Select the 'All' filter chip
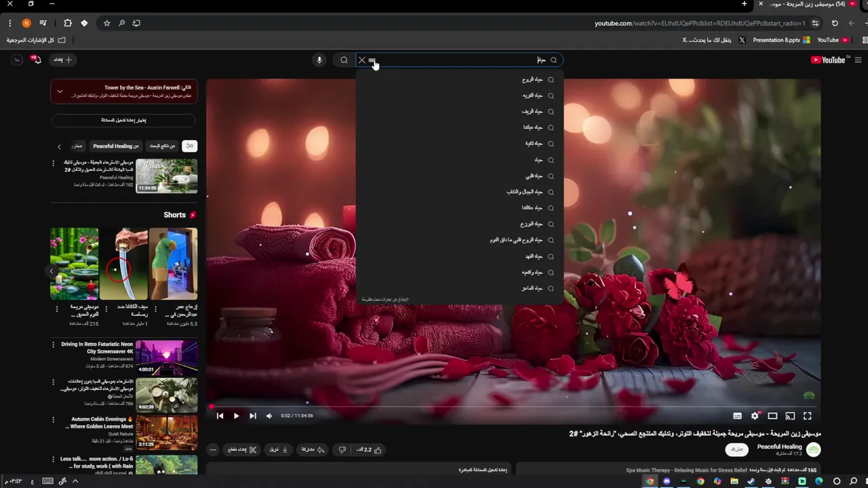 [190, 146]
